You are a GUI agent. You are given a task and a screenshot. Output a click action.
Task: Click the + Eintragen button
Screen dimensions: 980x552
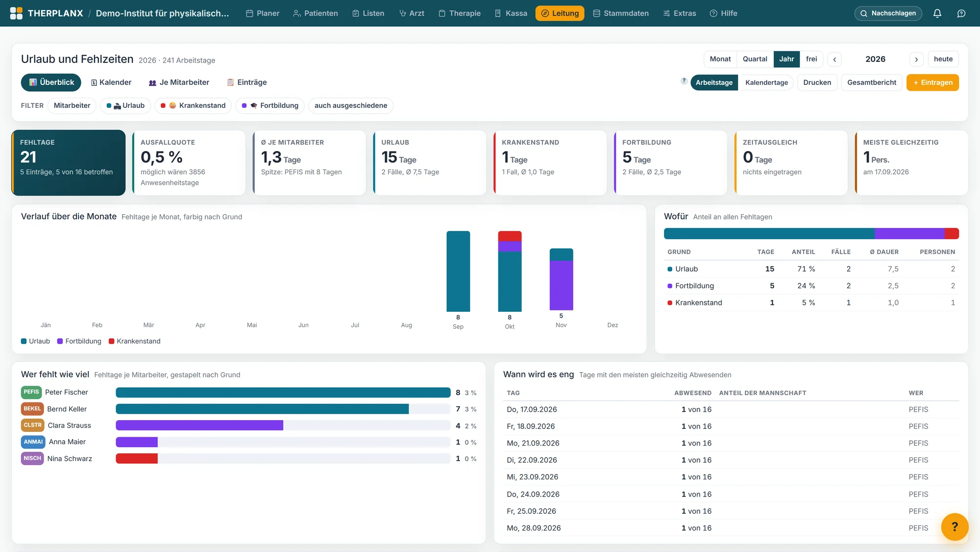pyautogui.click(x=932, y=82)
